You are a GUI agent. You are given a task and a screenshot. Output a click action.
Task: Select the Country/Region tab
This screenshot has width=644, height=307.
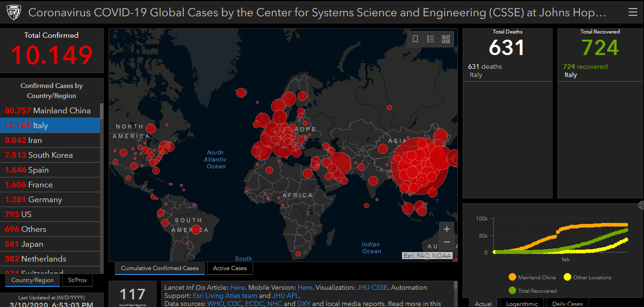click(x=33, y=280)
